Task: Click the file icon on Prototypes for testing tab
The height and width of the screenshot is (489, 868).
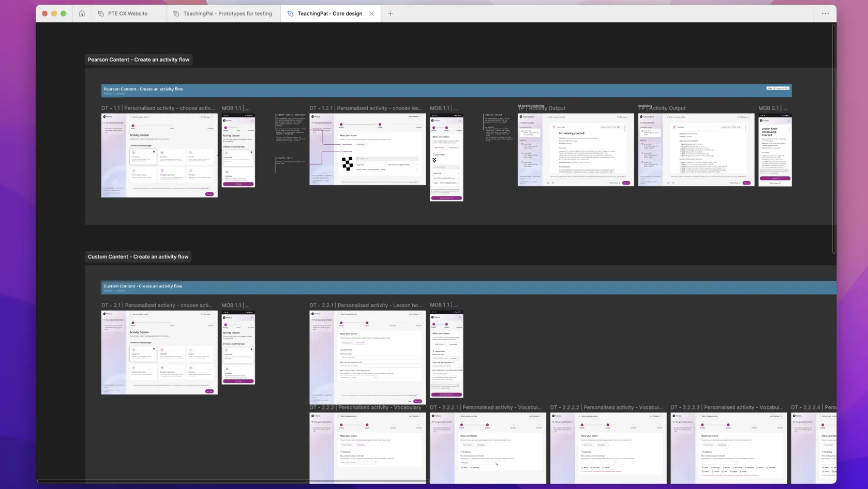Action: (176, 13)
